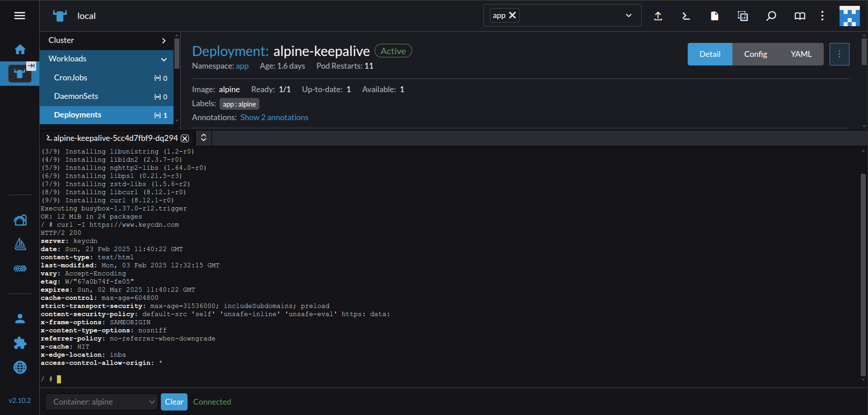This screenshot has height=415, width=868.
Task: Open top bar vertical dots menu
Action: point(822,16)
